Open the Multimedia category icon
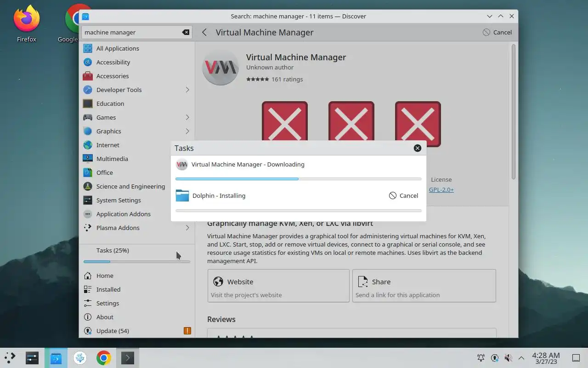Image resolution: width=588 pixels, height=368 pixels. (88, 159)
